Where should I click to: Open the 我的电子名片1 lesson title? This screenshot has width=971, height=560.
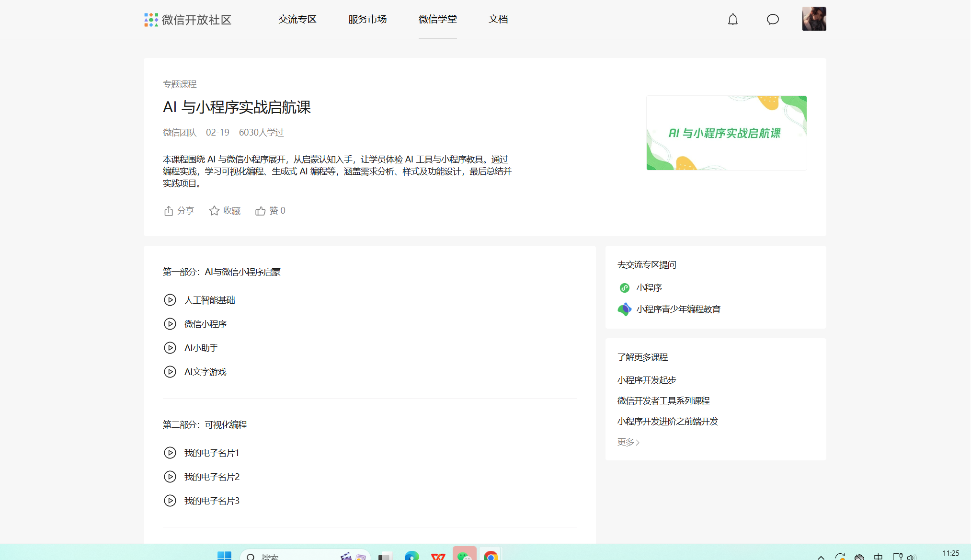tap(212, 453)
